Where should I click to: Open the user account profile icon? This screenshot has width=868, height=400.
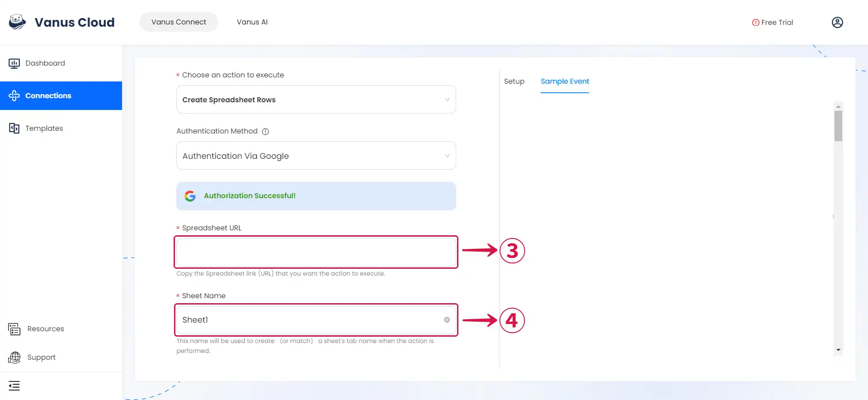837,22
